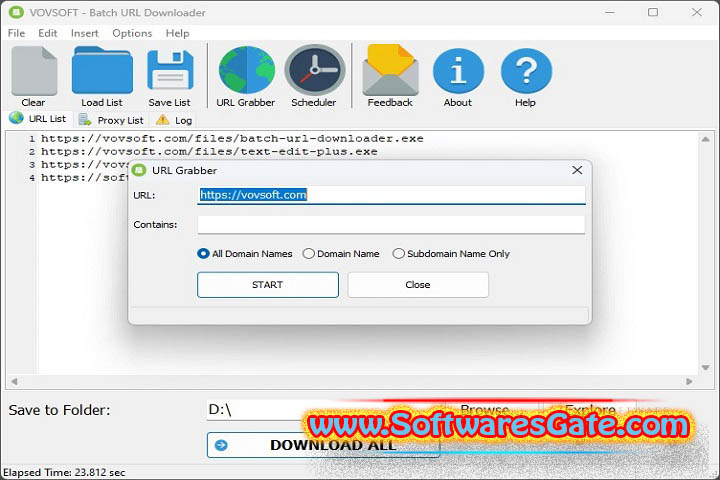Click the Help question mark icon
The width and height of the screenshot is (720, 480).
coord(526,71)
